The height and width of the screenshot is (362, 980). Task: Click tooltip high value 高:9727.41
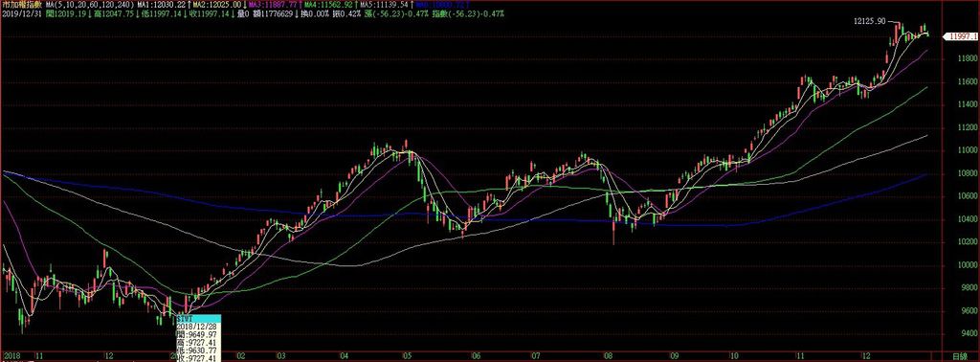click(x=196, y=343)
